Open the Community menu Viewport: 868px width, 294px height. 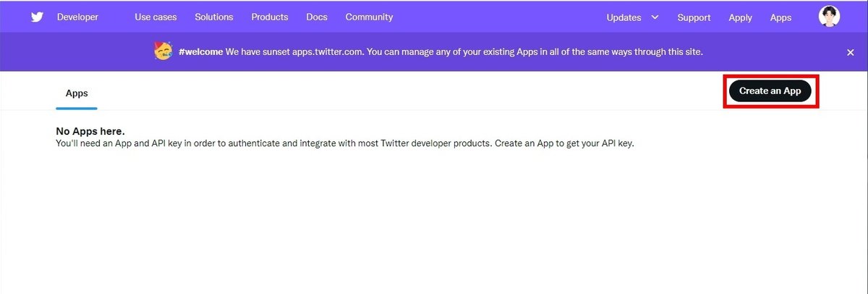coord(369,17)
